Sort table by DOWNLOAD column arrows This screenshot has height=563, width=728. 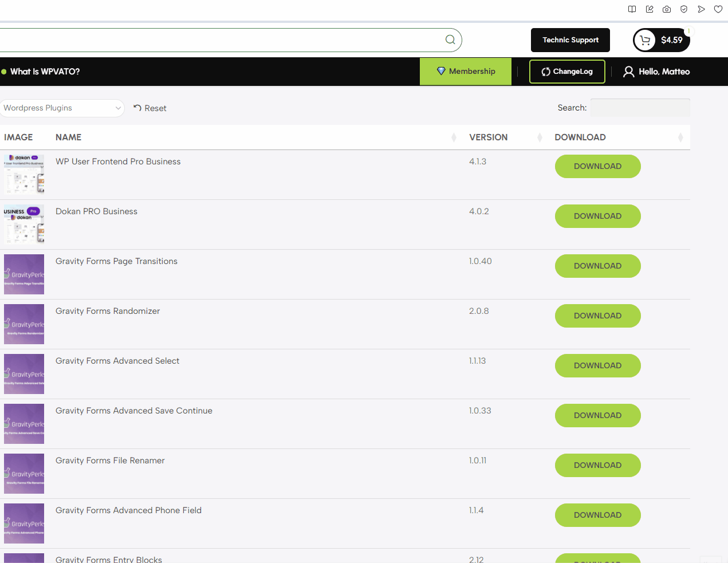680,137
